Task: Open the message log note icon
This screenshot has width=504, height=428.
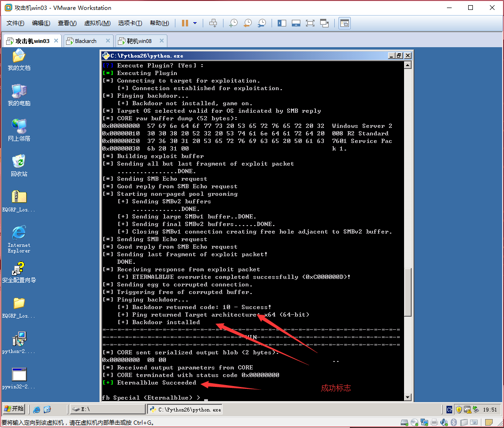Action: coord(489,422)
